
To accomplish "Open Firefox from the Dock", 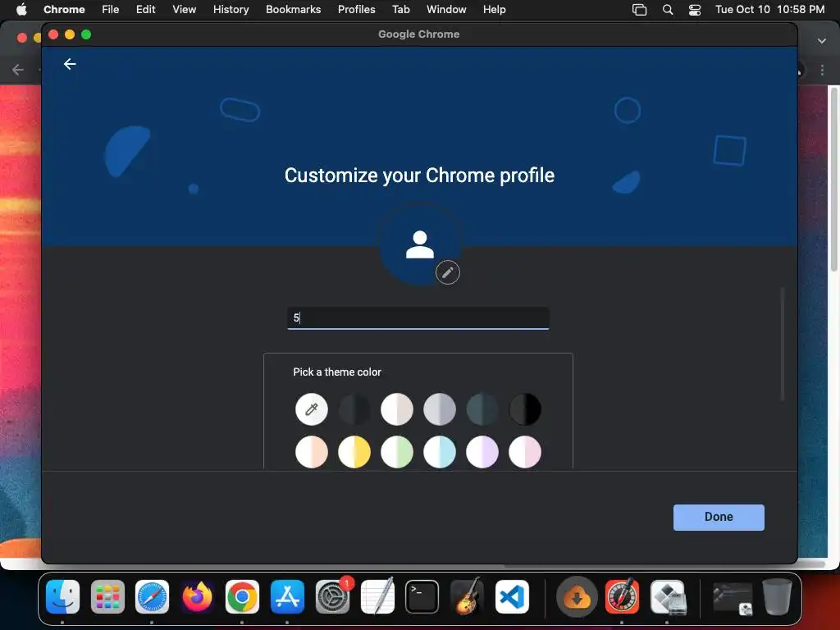I will [197, 597].
